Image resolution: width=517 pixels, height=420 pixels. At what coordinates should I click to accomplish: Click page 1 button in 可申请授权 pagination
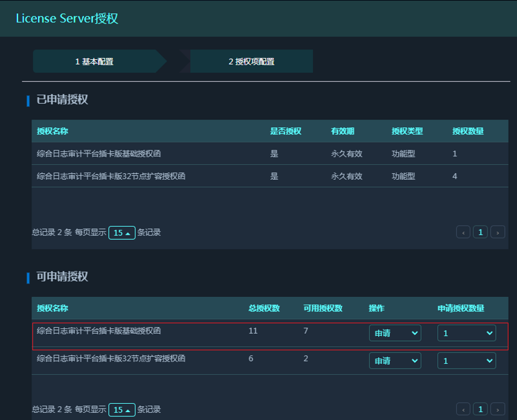point(480,410)
